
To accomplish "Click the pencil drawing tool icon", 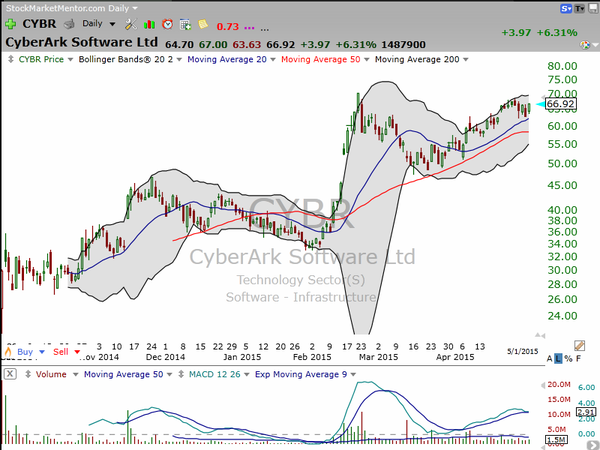I will (x=579, y=346).
